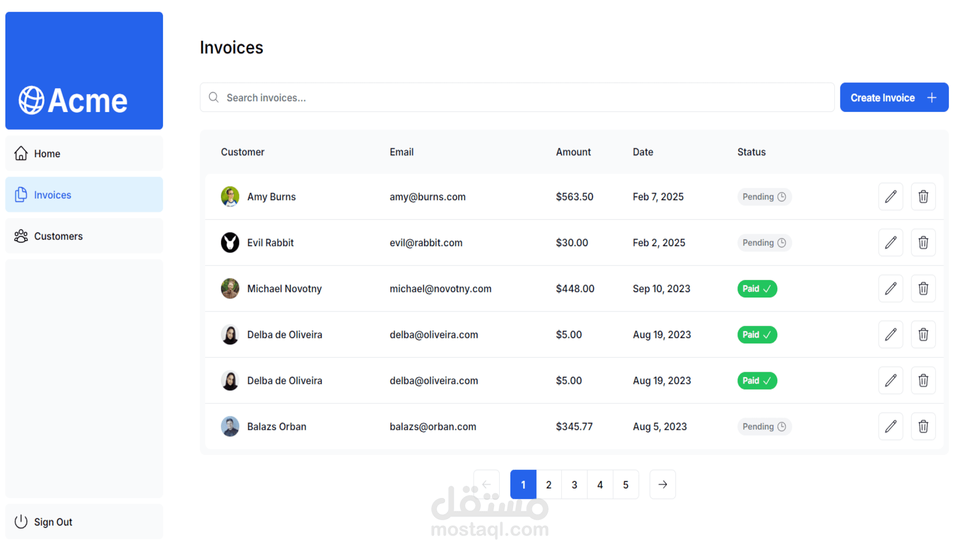Go to page 3 of invoices
The image size is (980, 551).
click(574, 485)
